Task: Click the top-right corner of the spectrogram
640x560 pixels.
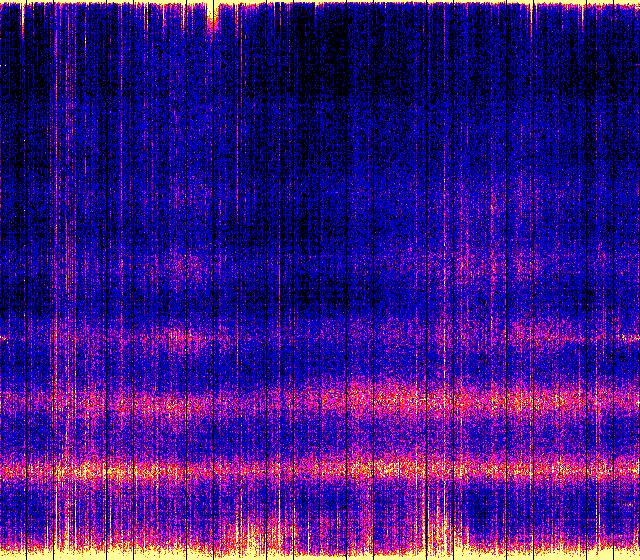Action: coord(636,3)
